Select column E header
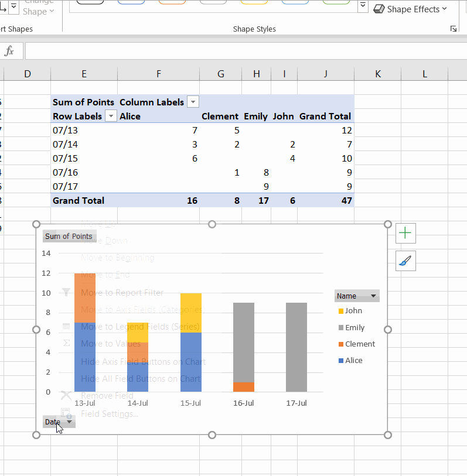467x476 pixels. point(84,74)
